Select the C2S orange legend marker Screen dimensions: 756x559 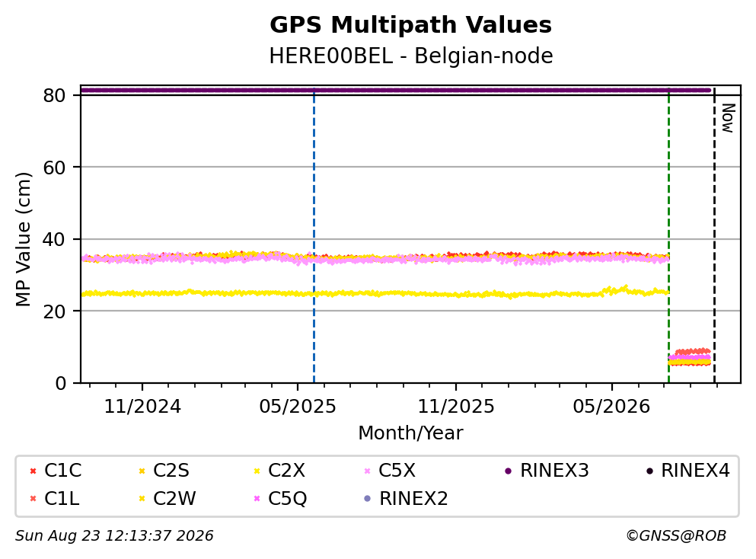[142, 471]
